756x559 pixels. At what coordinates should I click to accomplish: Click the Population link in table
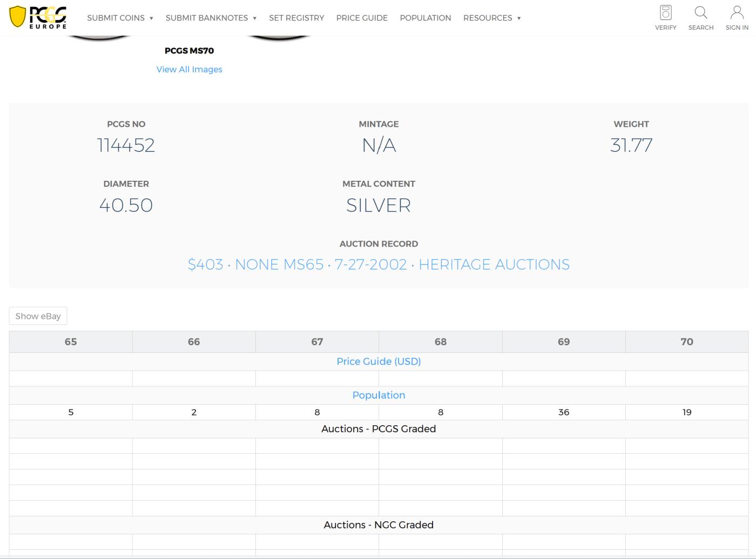pyautogui.click(x=379, y=395)
